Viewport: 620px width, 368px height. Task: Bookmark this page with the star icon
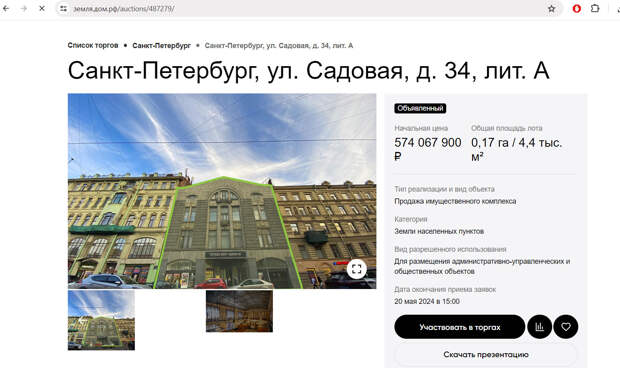pos(551,8)
